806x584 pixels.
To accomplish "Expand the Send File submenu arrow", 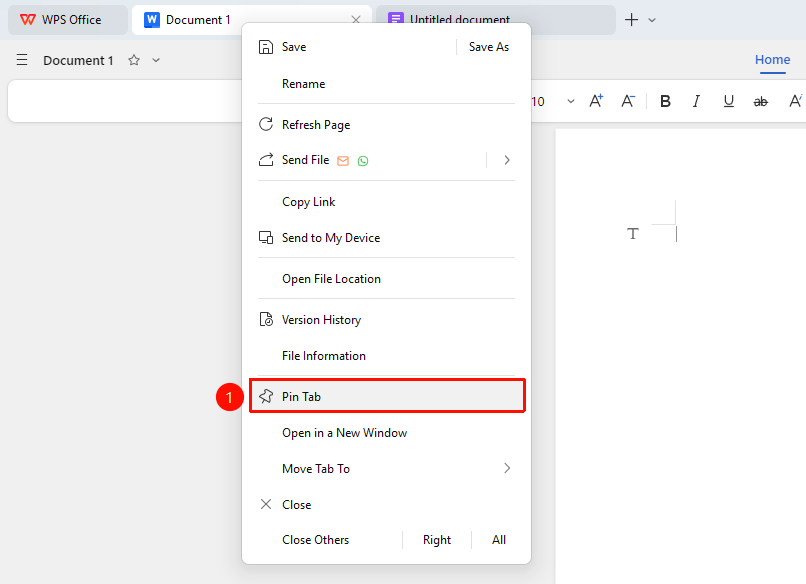I will click(x=507, y=160).
